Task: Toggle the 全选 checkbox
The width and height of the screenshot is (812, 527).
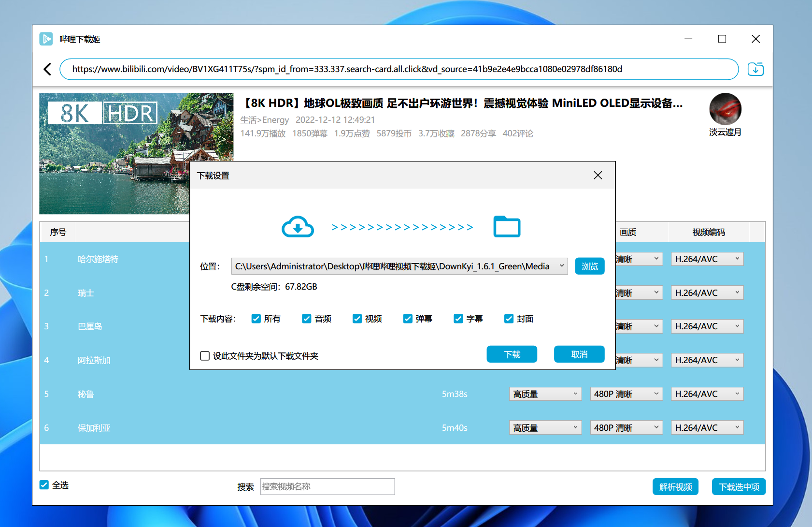Action: (x=44, y=485)
